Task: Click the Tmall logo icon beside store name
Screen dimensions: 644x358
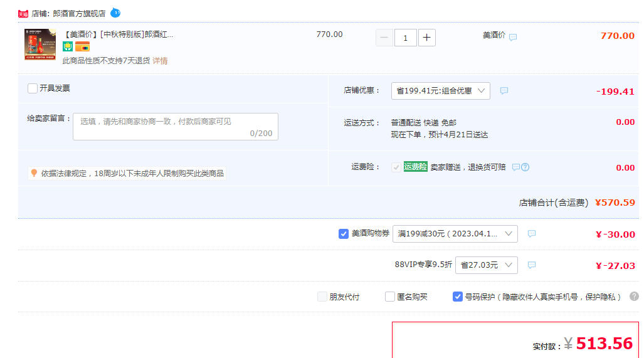Action: coord(23,14)
